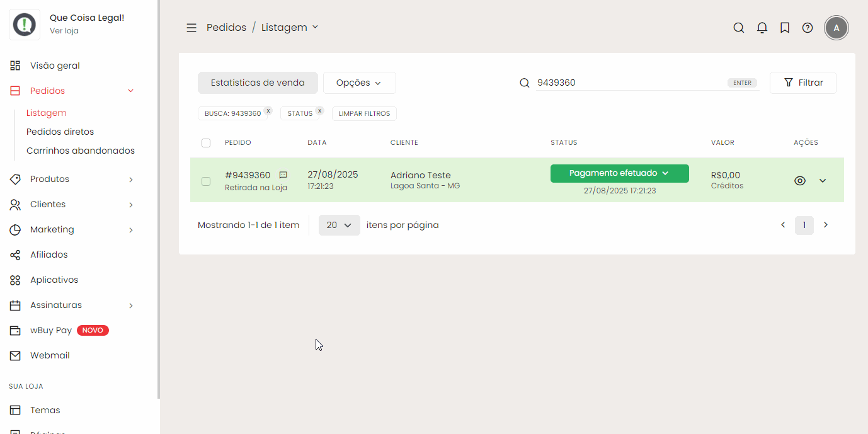This screenshot has width=868, height=434.
Task: Open Carrinhos abandonados in the sidebar
Action: tap(81, 151)
